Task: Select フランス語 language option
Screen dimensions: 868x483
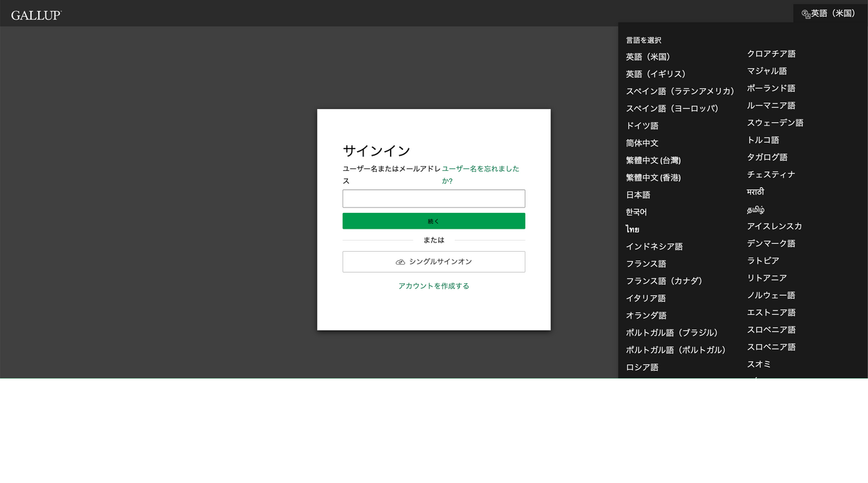Action: [646, 264]
